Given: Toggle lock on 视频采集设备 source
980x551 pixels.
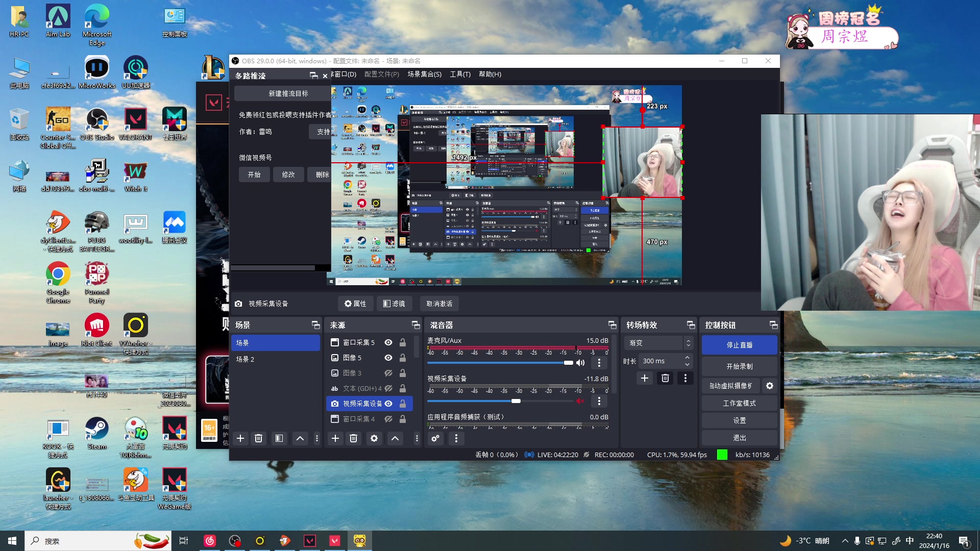Looking at the screenshot, I should coord(403,404).
